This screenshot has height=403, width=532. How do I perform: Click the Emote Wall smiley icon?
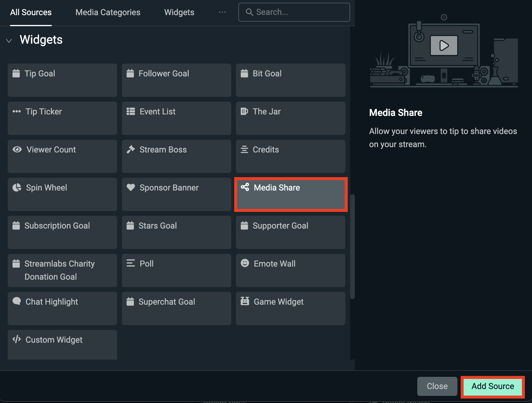click(245, 263)
